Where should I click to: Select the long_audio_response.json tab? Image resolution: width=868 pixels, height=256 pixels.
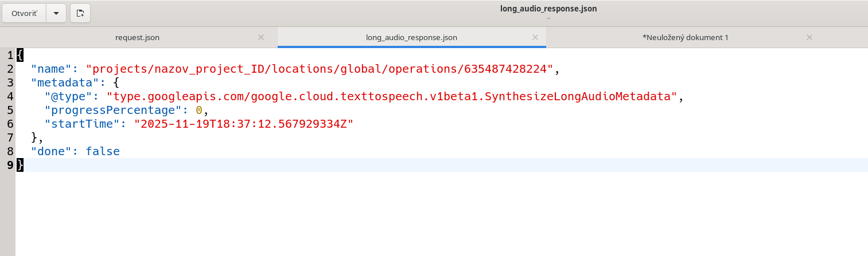tap(411, 37)
